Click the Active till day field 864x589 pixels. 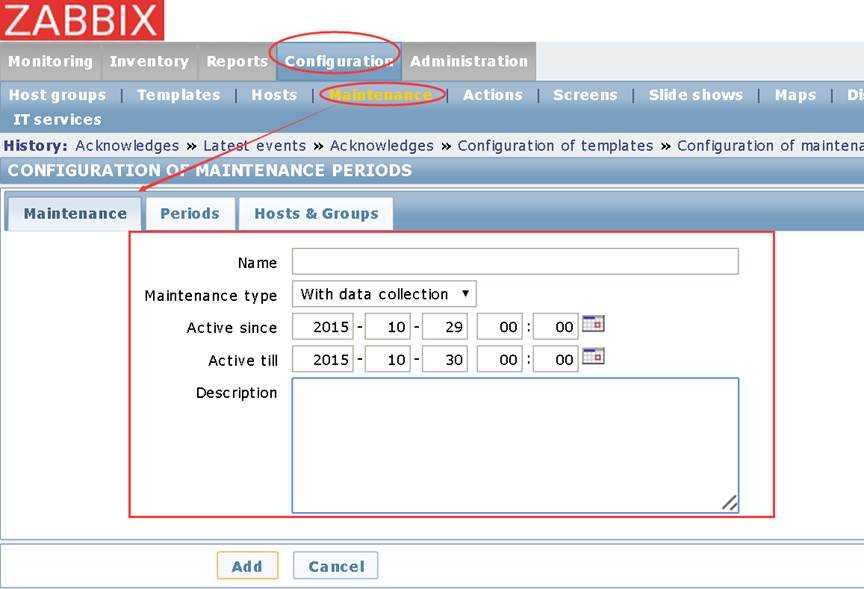pyautogui.click(x=445, y=359)
